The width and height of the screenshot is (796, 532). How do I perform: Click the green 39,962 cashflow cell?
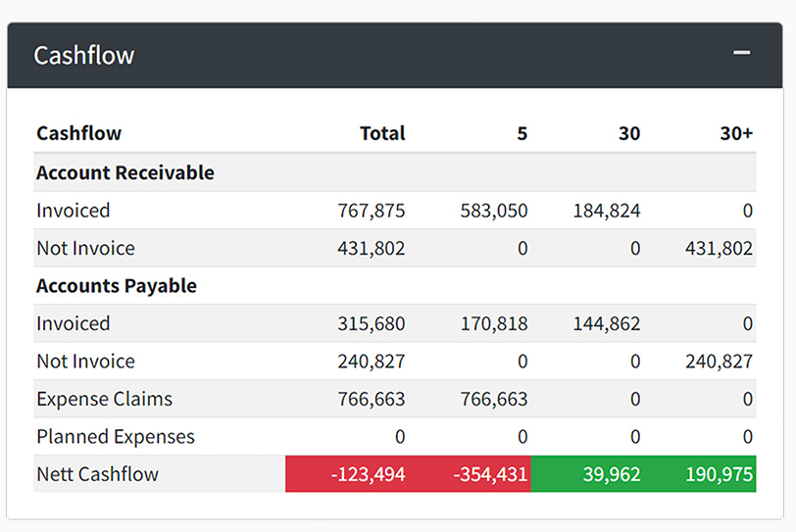pyautogui.click(x=610, y=474)
